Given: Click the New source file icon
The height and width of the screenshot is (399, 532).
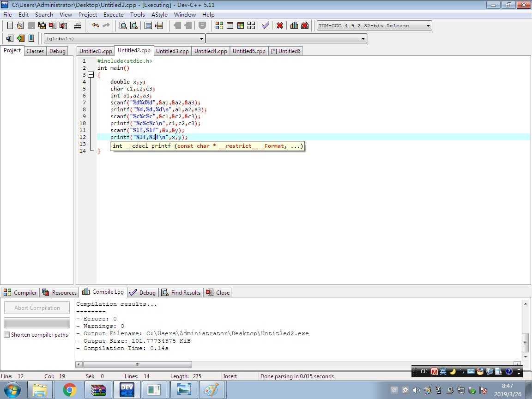Looking at the screenshot, I should coord(10,25).
